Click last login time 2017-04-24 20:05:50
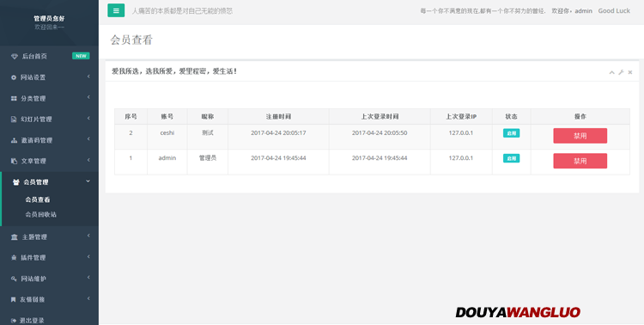This screenshot has height=325, width=644. pos(380,133)
